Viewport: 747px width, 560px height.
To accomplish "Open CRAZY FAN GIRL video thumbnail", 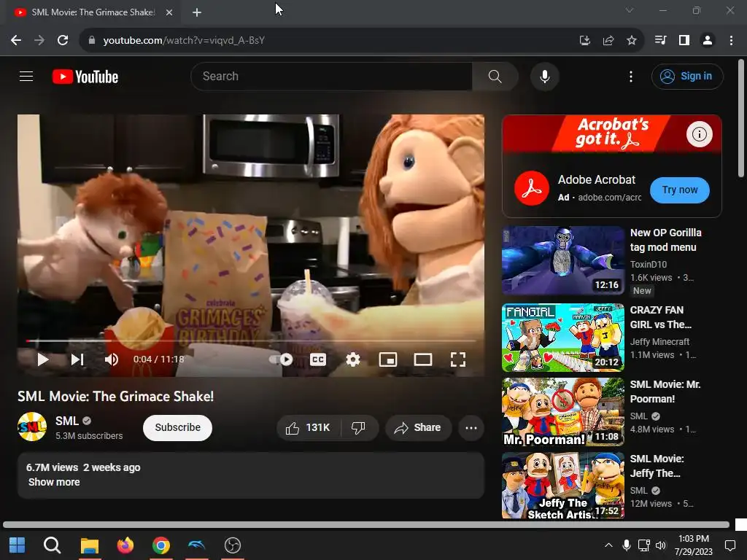I will tap(562, 337).
